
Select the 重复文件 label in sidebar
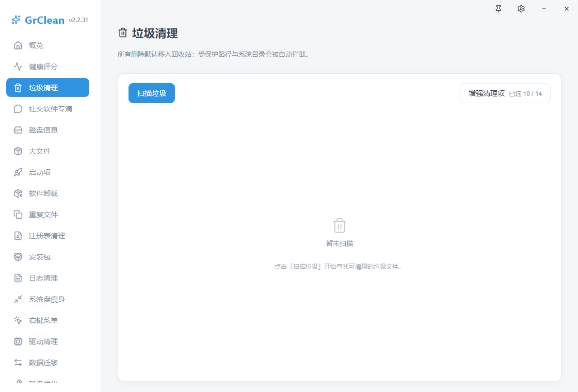[43, 215]
